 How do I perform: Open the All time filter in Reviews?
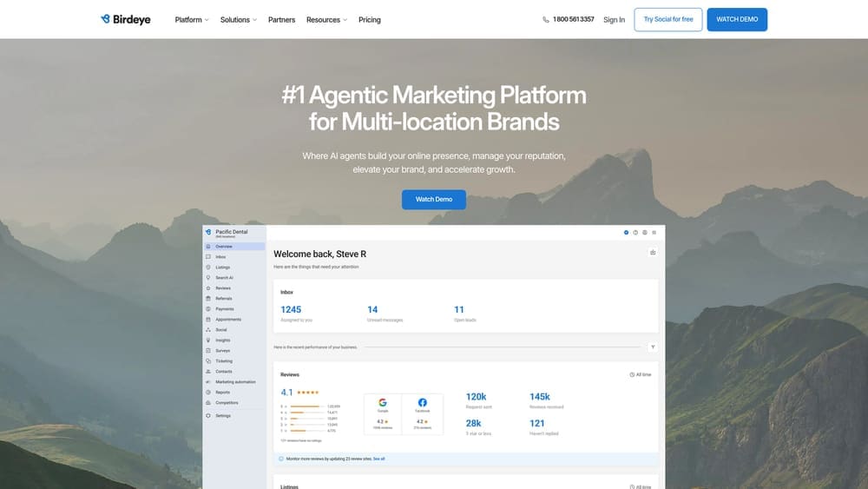[x=640, y=374]
